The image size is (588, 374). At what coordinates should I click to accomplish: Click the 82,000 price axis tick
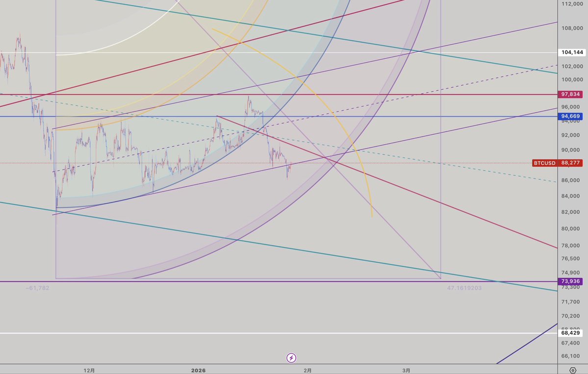(570, 212)
